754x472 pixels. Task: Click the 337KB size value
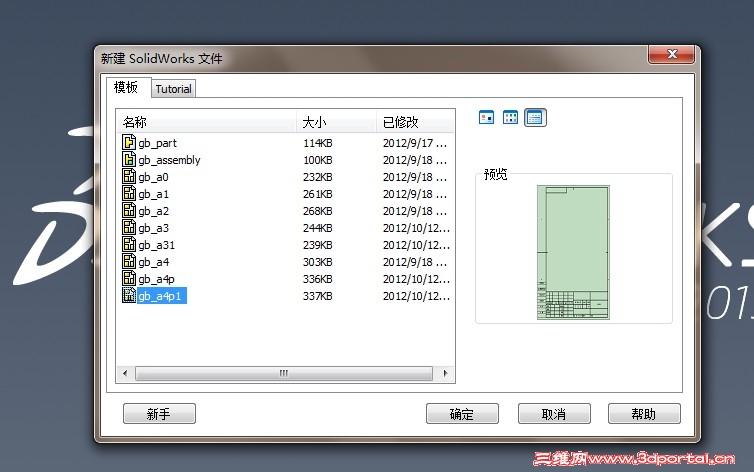317,296
